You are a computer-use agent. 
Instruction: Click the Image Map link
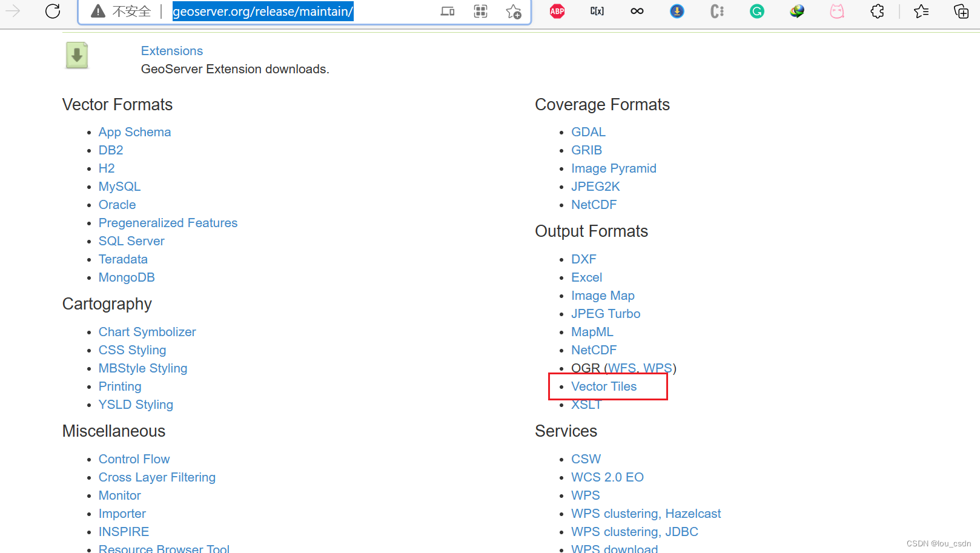tap(603, 296)
